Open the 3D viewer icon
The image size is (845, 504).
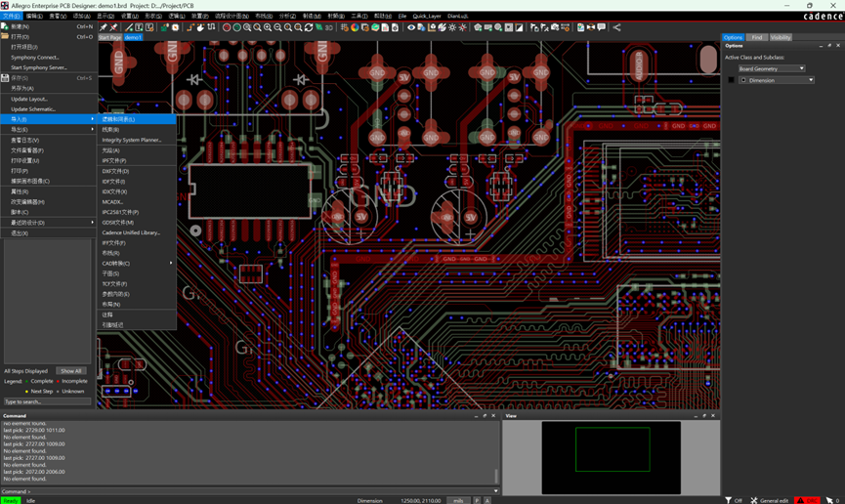pos(329,27)
